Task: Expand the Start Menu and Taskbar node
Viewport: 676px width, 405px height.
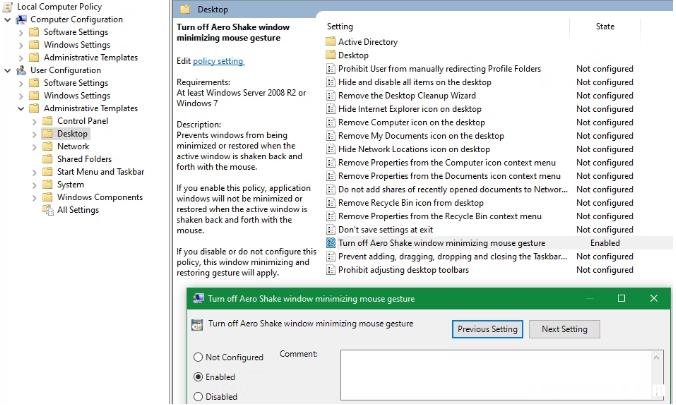Action: tap(34, 172)
